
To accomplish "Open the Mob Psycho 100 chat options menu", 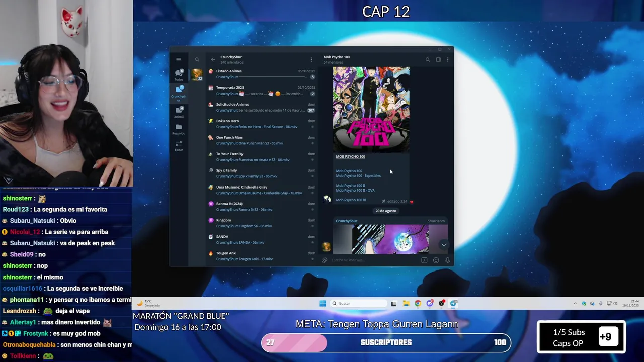I will 448,59.
